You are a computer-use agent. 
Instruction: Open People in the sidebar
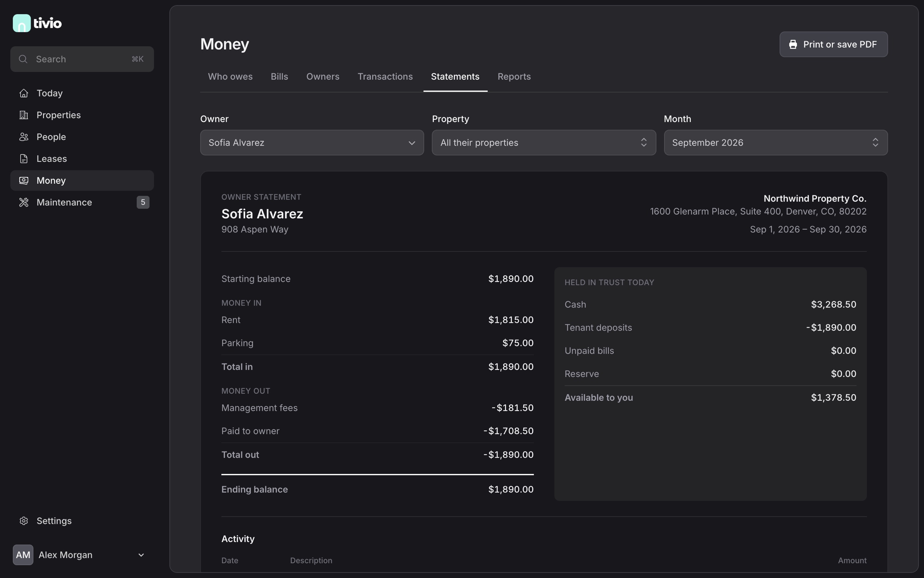82,137
